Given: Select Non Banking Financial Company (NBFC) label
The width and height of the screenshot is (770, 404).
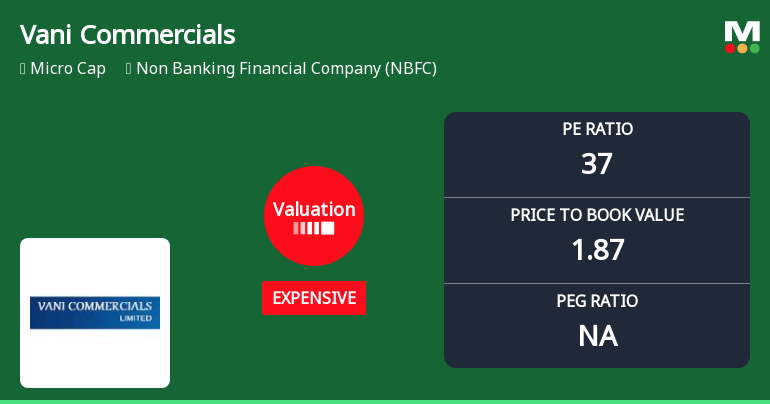Looking at the screenshot, I should (x=286, y=69).
